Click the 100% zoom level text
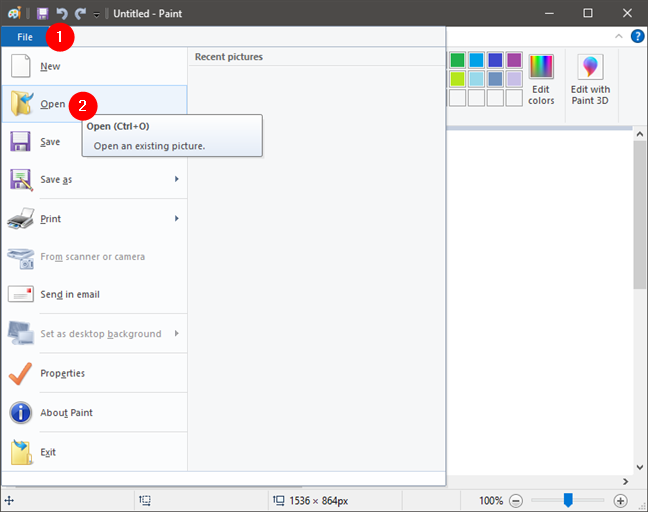The width and height of the screenshot is (648, 512). click(491, 501)
